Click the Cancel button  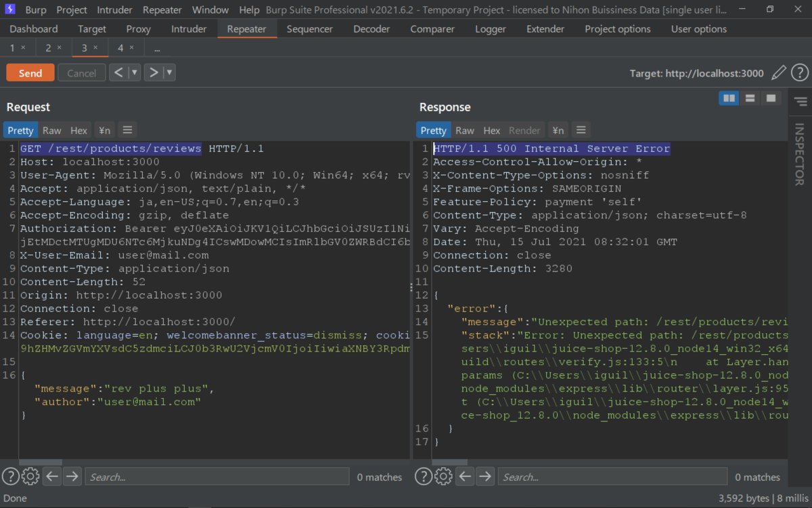[82, 73]
